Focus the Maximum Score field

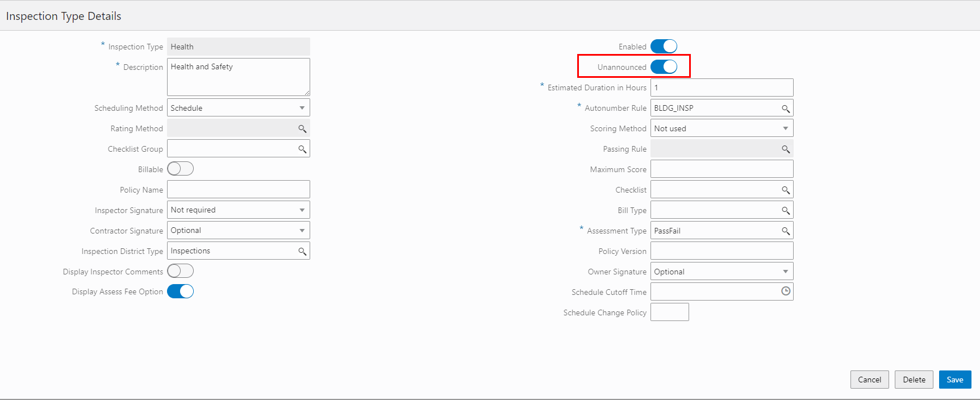click(x=722, y=169)
